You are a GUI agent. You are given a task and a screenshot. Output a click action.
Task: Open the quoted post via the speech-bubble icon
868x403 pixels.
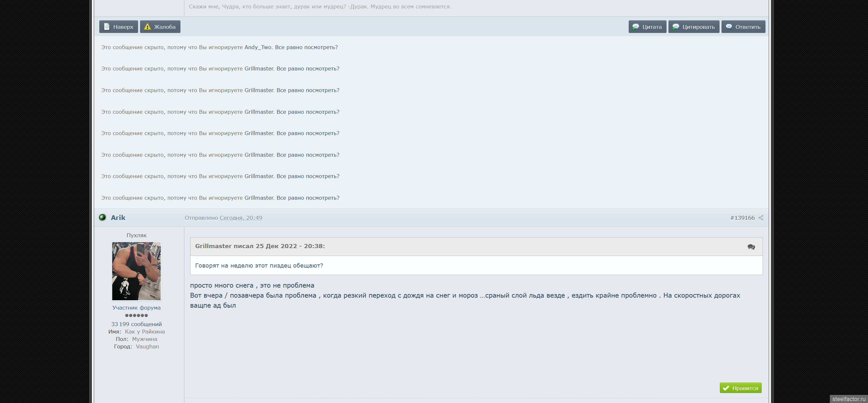(751, 247)
